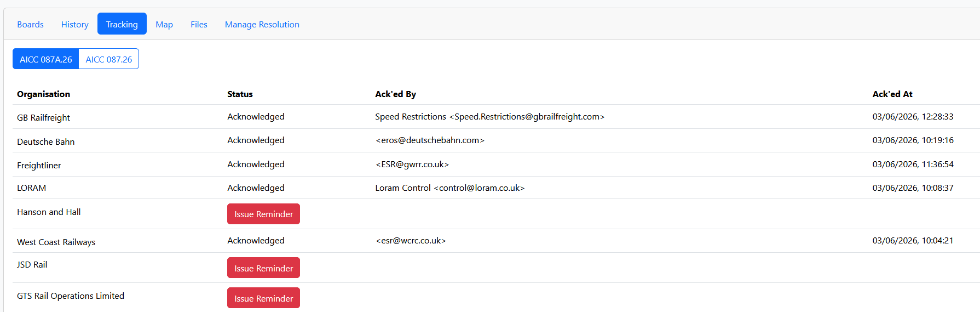Select the GB Railfreight organisation cell
Viewport: 980px width, 312px height.
click(43, 117)
